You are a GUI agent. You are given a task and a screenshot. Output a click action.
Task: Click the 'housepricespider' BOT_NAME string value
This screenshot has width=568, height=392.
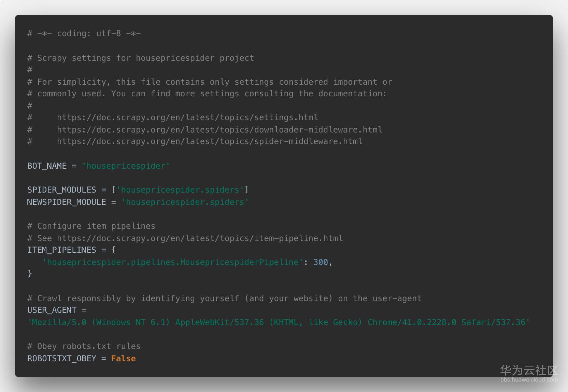tap(126, 166)
